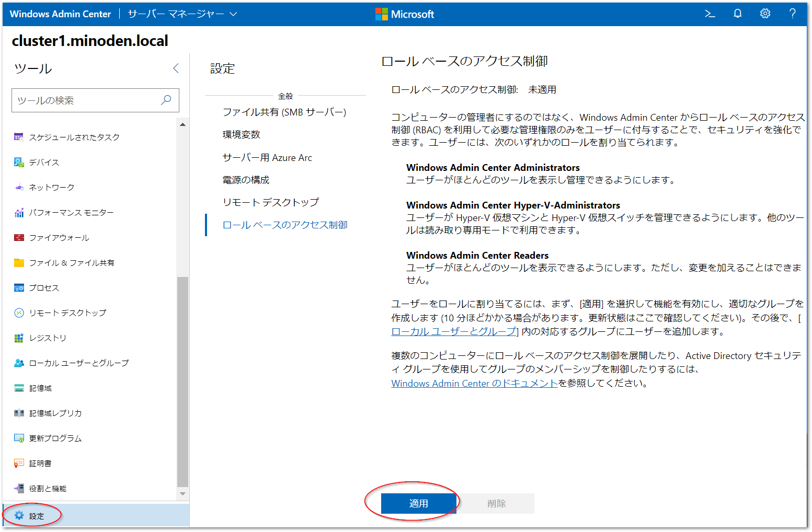Click the tool list scrollbar up arrow
812x532 pixels.
tap(182, 124)
